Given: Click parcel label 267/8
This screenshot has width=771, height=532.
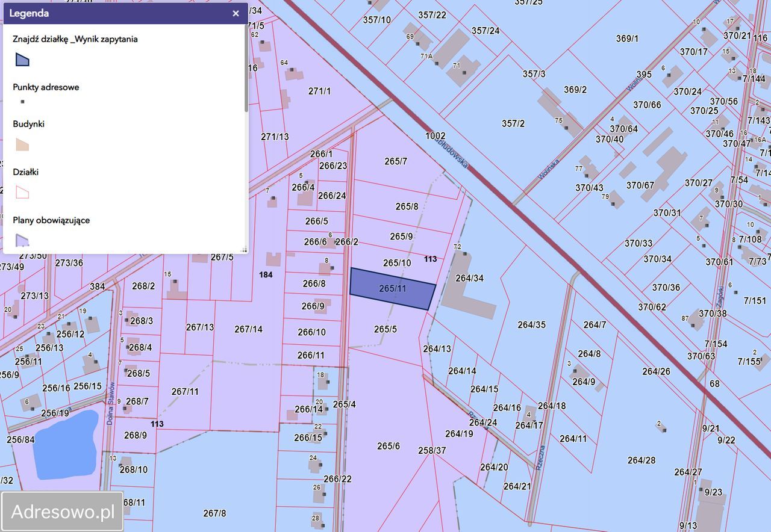Looking at the screenshot, I should pos(214,513).
